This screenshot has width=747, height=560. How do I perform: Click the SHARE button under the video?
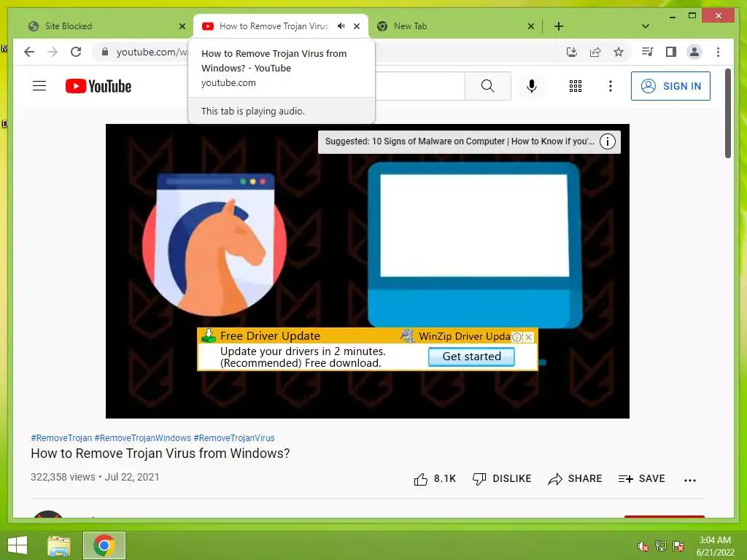575,479
